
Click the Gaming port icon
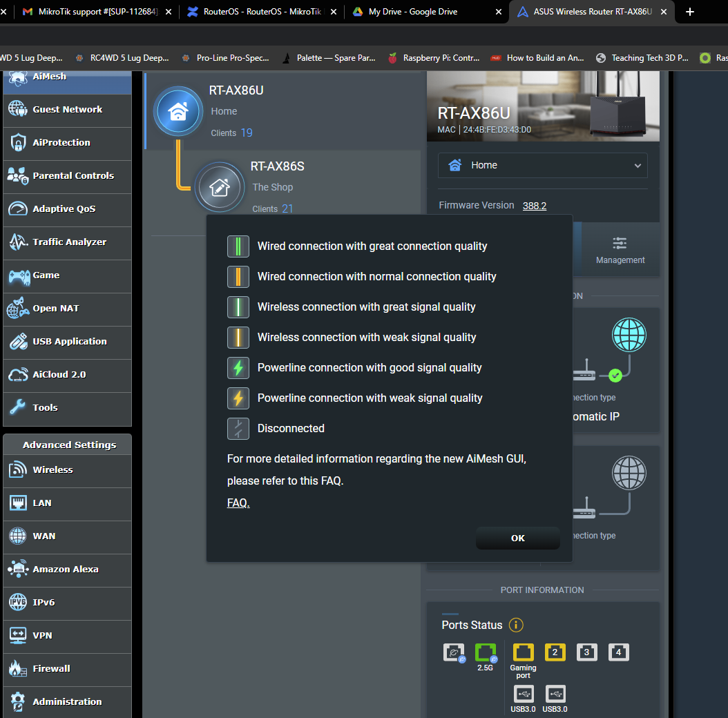pos(524,652)
